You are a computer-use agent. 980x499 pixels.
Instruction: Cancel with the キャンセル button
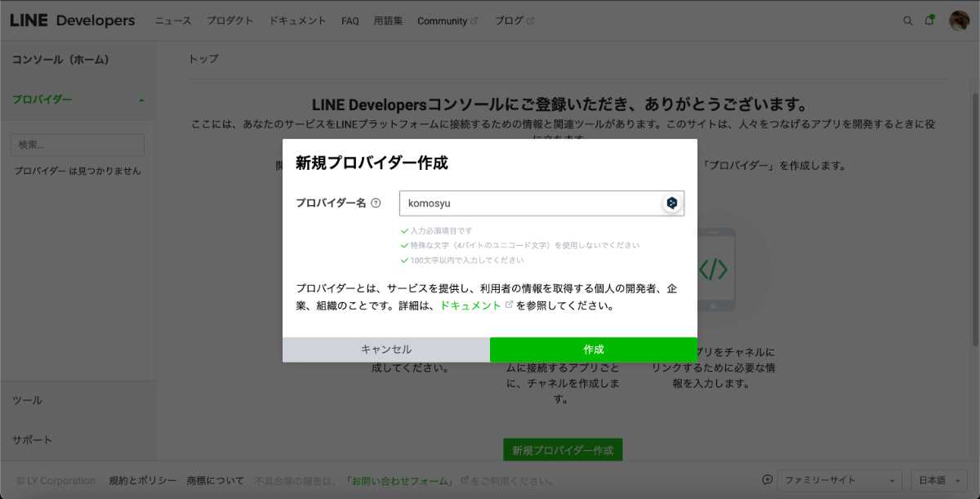pos(386,350)
